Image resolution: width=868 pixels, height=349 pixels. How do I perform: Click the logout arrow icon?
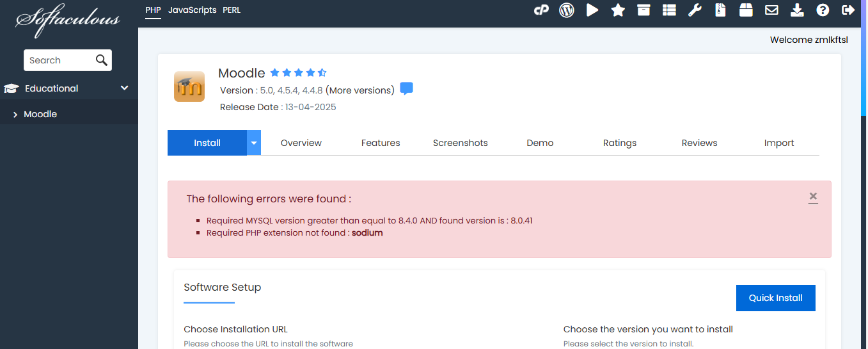848,10
